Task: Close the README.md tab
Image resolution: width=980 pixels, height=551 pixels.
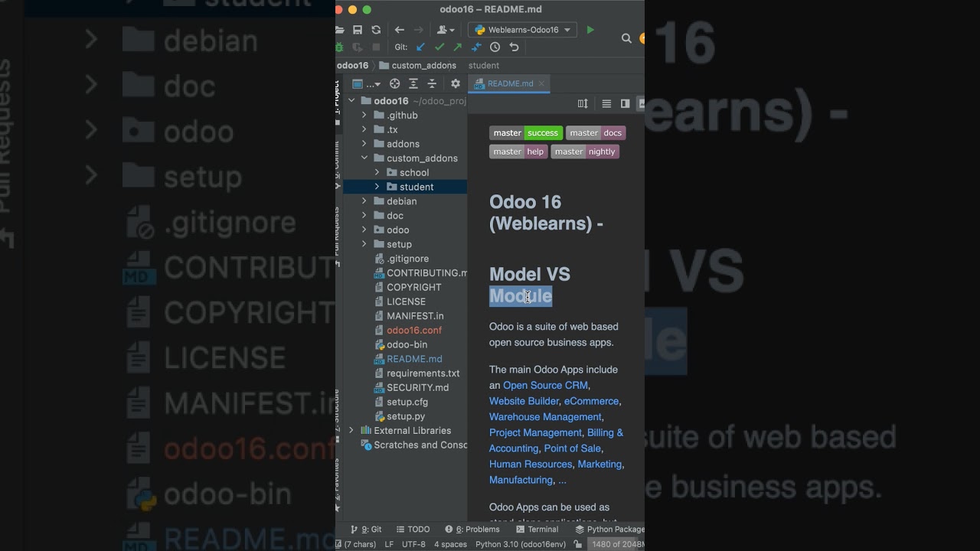Action: click(x=541, y=84)
